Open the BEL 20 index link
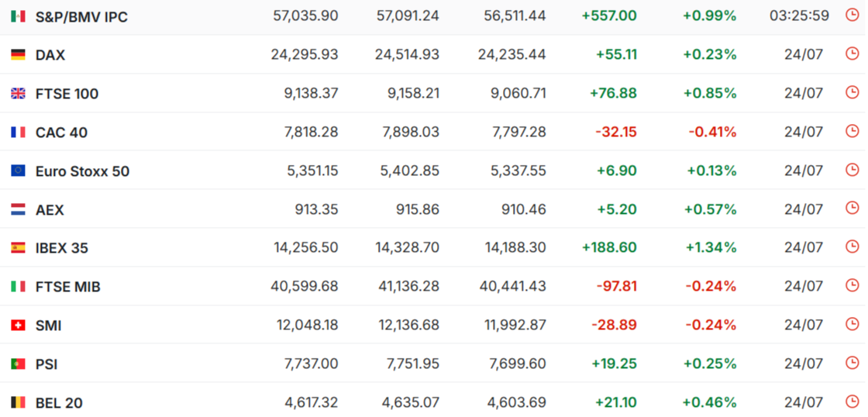The height and width of the screenshot is (417, 868). (59, 403)
